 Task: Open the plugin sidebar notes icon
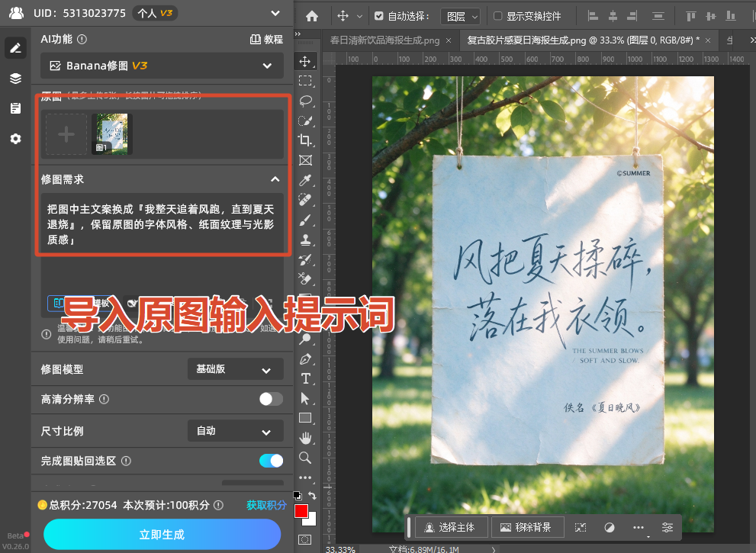coord(15,108)
